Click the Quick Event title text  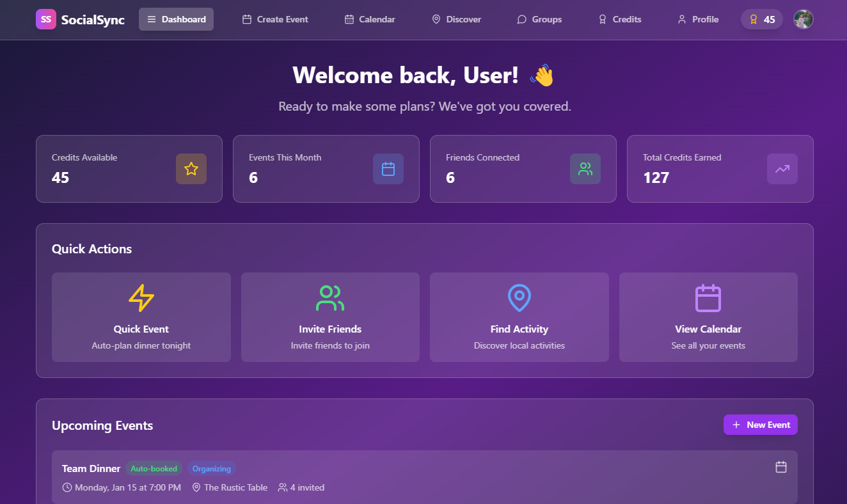click(141, 329)
